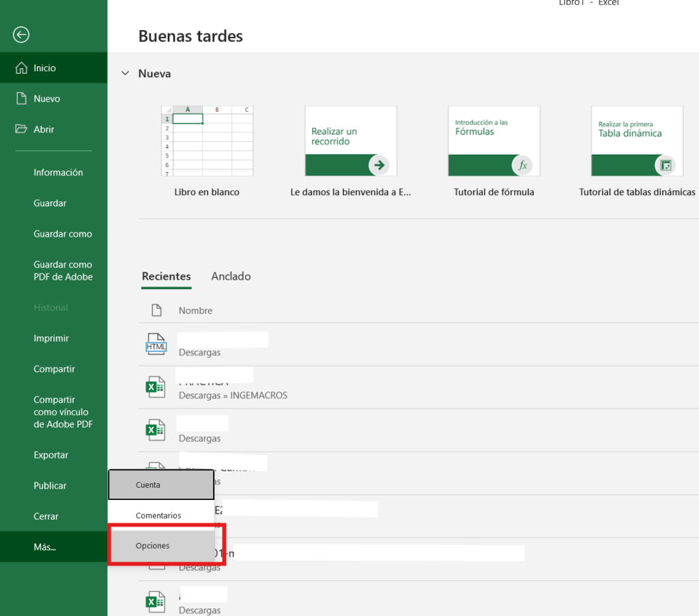
Task: Click the Tutorial de fórmula label
Action: point(494,192)
